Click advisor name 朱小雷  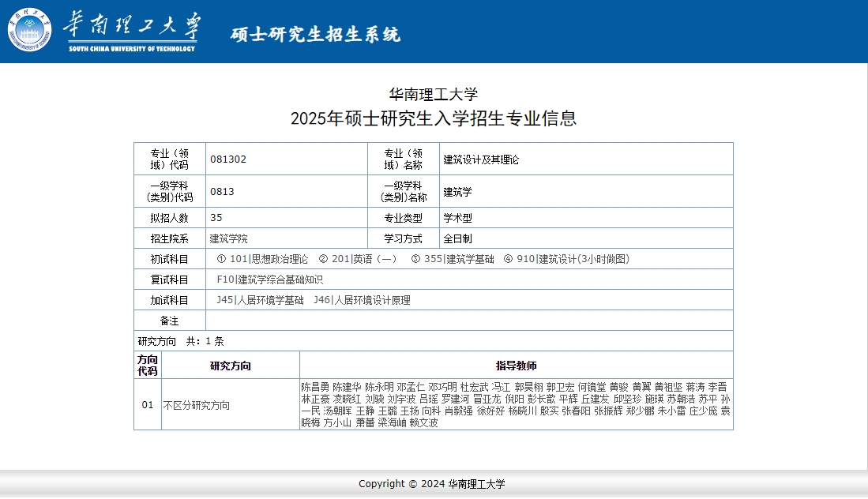[671, 411]
